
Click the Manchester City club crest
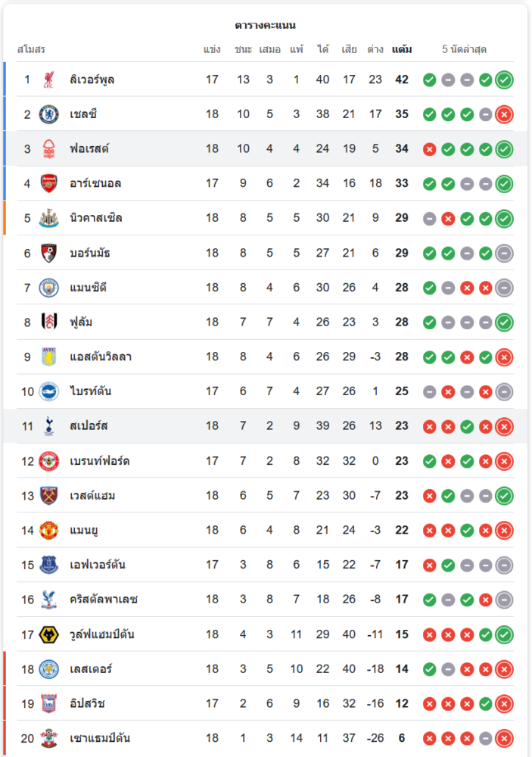49,288
